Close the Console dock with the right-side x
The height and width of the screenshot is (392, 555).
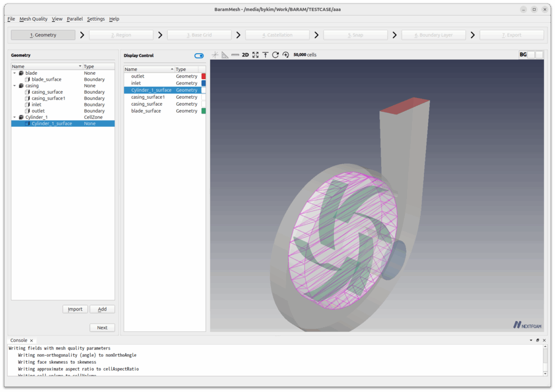(544, 340)
